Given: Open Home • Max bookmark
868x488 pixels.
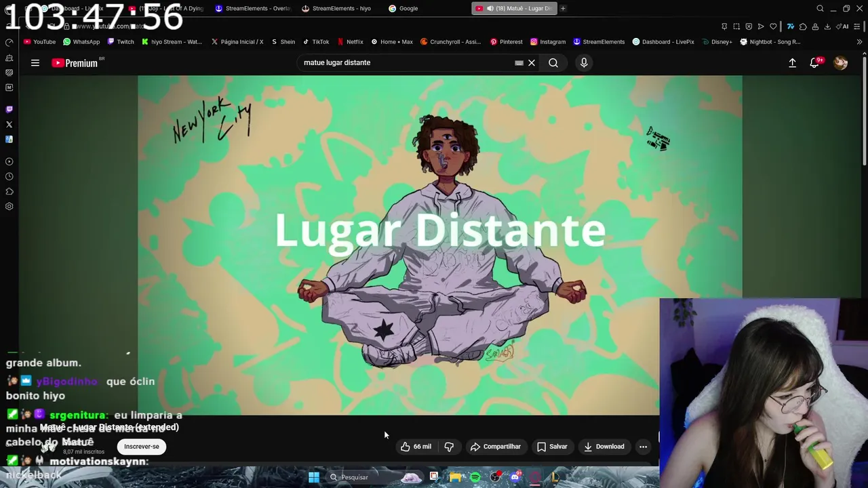Looking at the screenshot, I should (391, 42).
